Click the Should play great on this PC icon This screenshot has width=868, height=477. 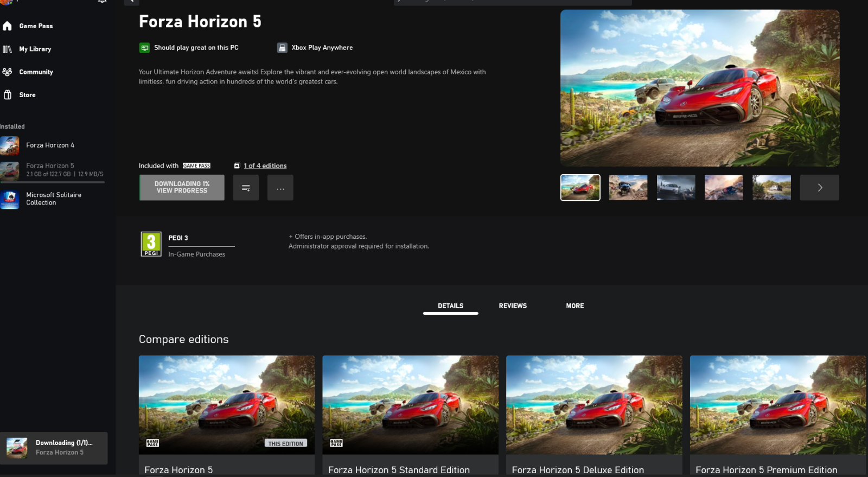click(x=144, y=48)
